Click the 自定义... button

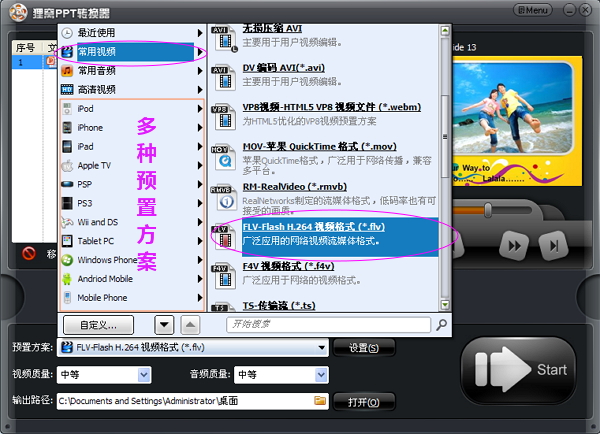pyautogui.click(x=98, y=325)
